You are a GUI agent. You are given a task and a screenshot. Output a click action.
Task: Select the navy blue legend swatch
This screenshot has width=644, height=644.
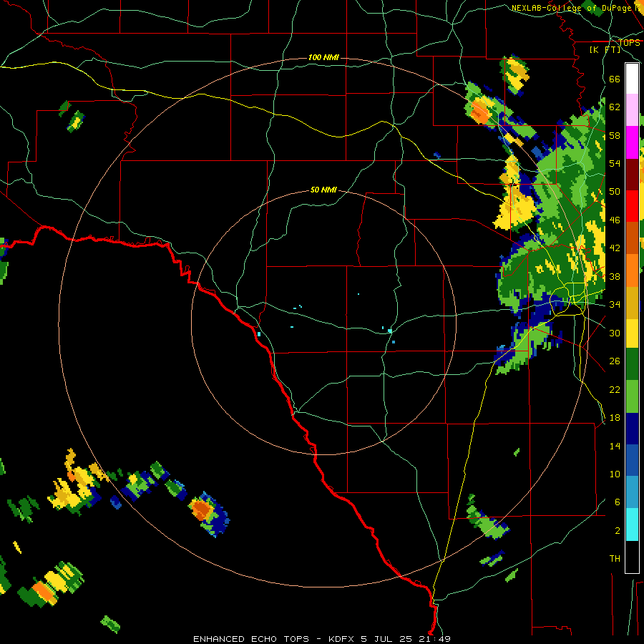[632, 429]
